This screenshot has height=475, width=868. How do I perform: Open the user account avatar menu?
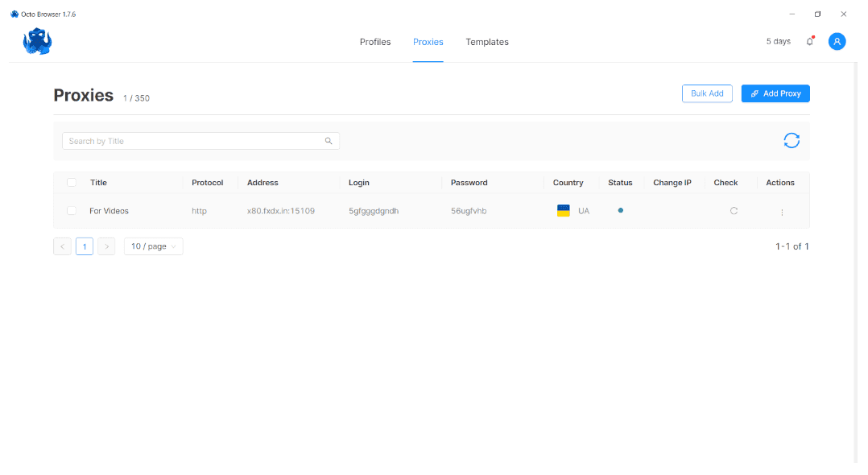pos(837,42)
